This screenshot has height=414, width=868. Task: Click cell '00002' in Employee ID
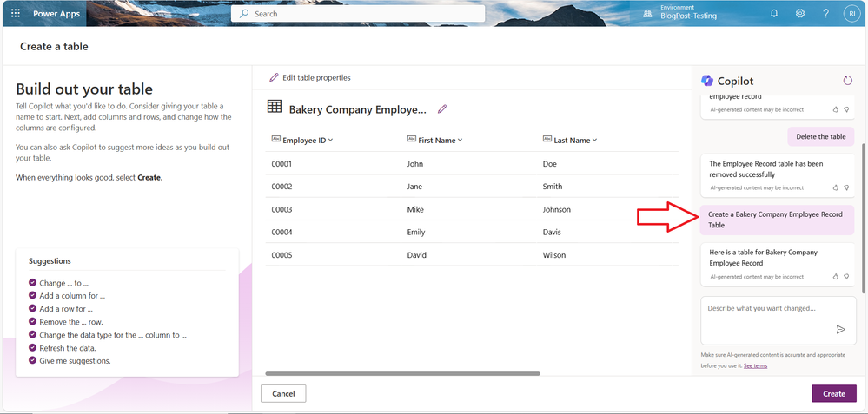(282, 187)
